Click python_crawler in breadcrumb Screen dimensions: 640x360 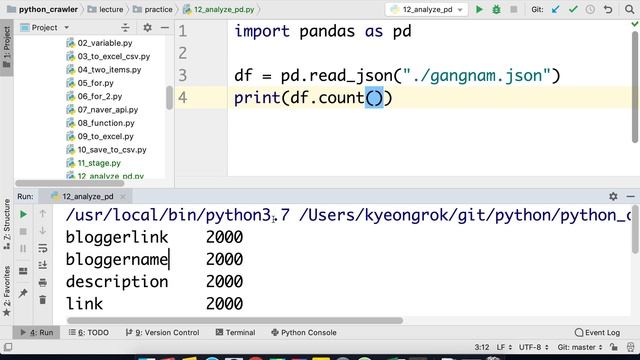click(x=42, y=9)
